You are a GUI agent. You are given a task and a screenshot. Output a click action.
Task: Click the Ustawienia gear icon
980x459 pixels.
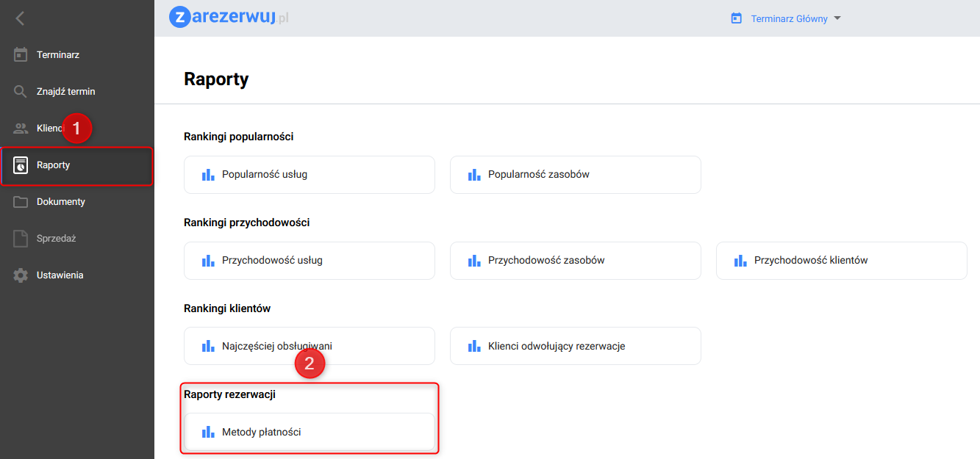21,275
